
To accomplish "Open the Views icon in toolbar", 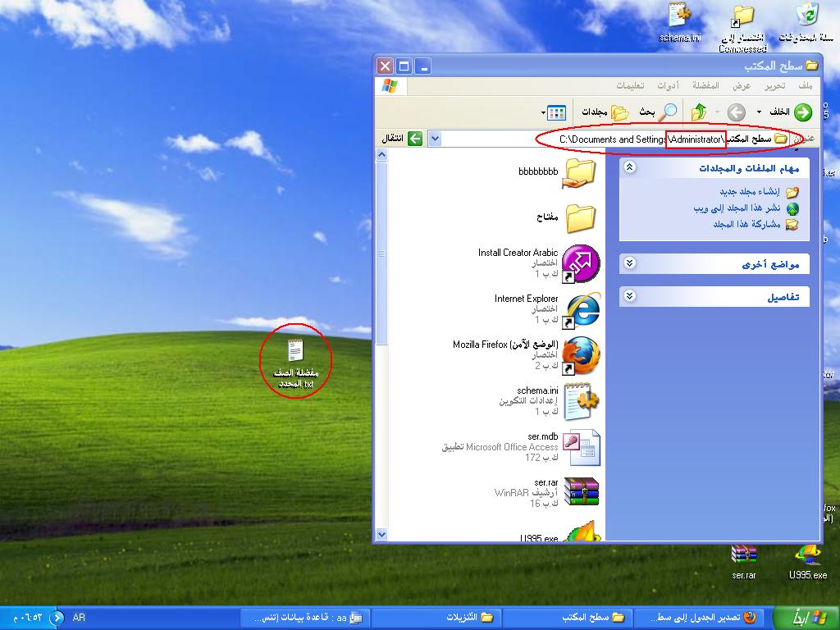I will pyautogui.click(x=557, y=112).
